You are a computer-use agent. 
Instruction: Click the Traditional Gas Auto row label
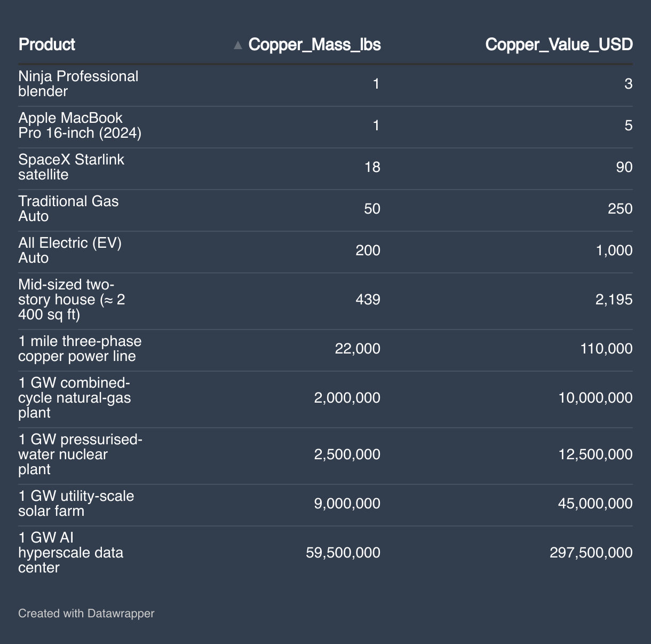coord(69,209)
